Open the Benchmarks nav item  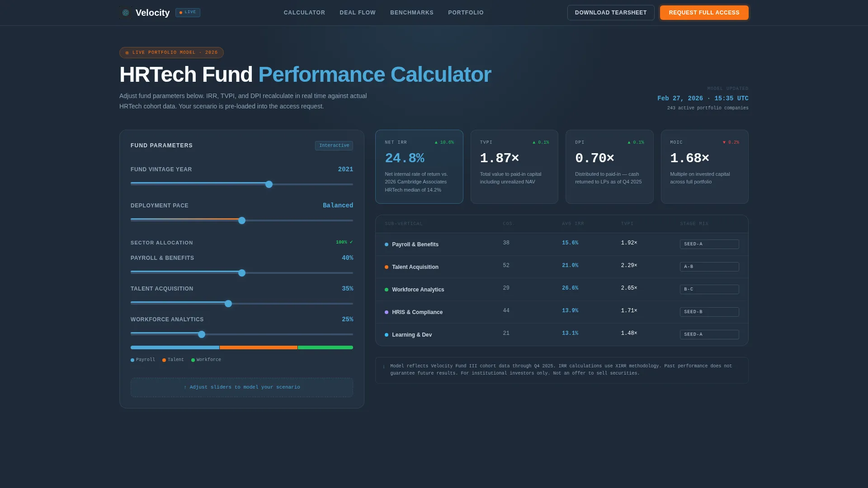[x=412, y=13]
